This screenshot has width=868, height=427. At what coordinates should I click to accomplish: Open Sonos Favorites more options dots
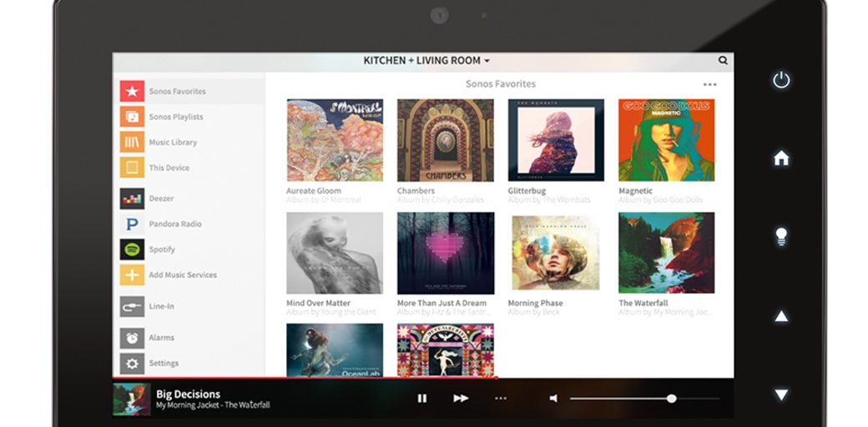[x=709, y=84]
